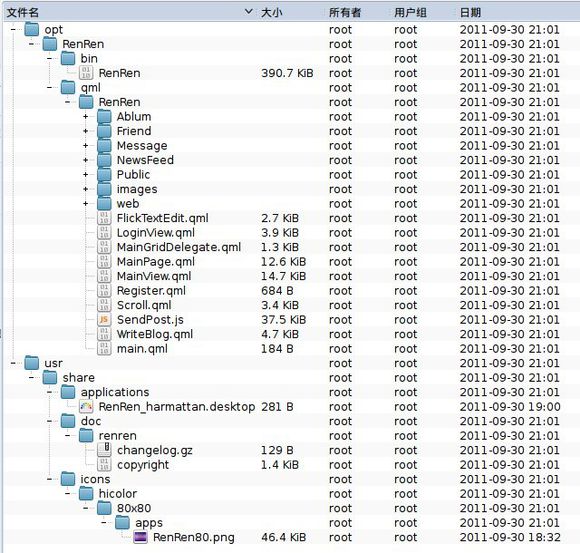This screenshot has width=580, height=553.
Task: Click the changelog.gz archive icon
Action: pyautogui.click(x=104, y=450)
